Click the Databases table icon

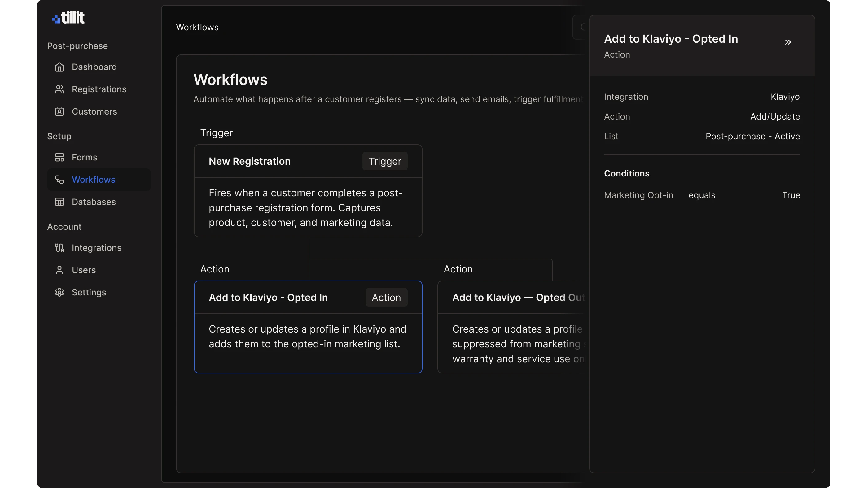tap(59, 202)
